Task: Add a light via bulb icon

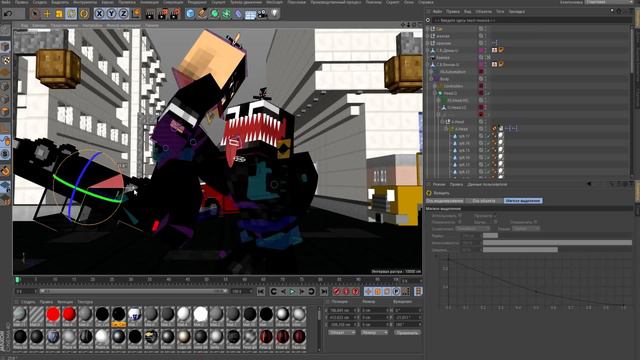Action: point(275,14)
